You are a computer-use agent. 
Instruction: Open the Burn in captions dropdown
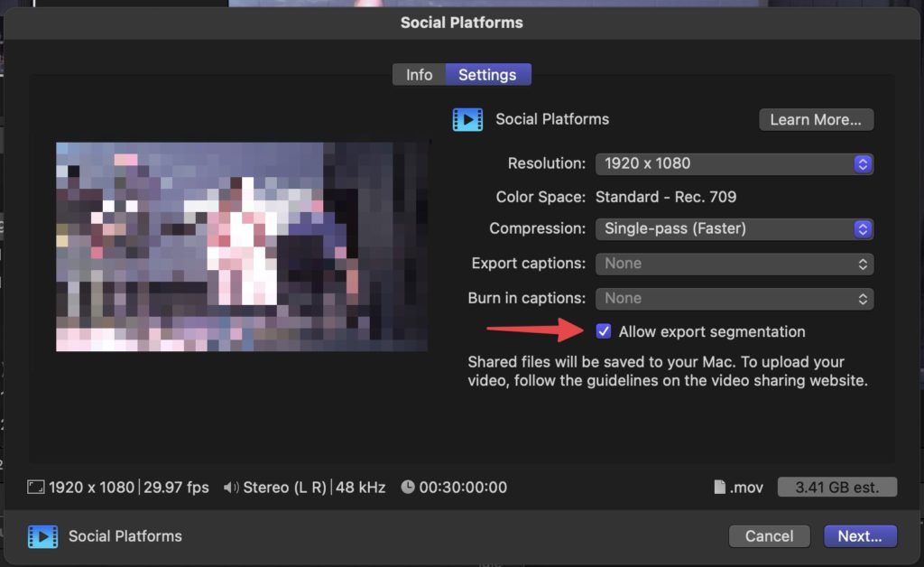click(x=735, y=298)
